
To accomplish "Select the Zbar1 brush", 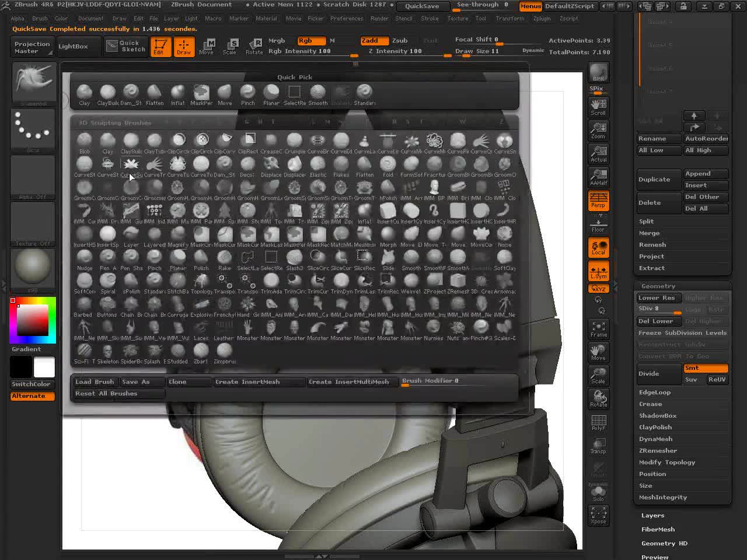I will [201, 353].
